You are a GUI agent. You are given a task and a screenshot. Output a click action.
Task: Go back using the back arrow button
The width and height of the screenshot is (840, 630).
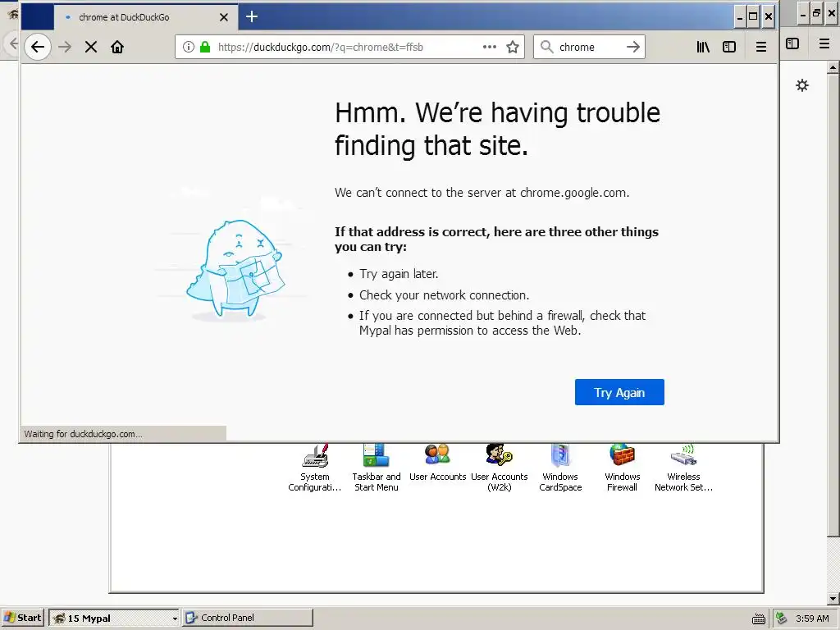38,47
